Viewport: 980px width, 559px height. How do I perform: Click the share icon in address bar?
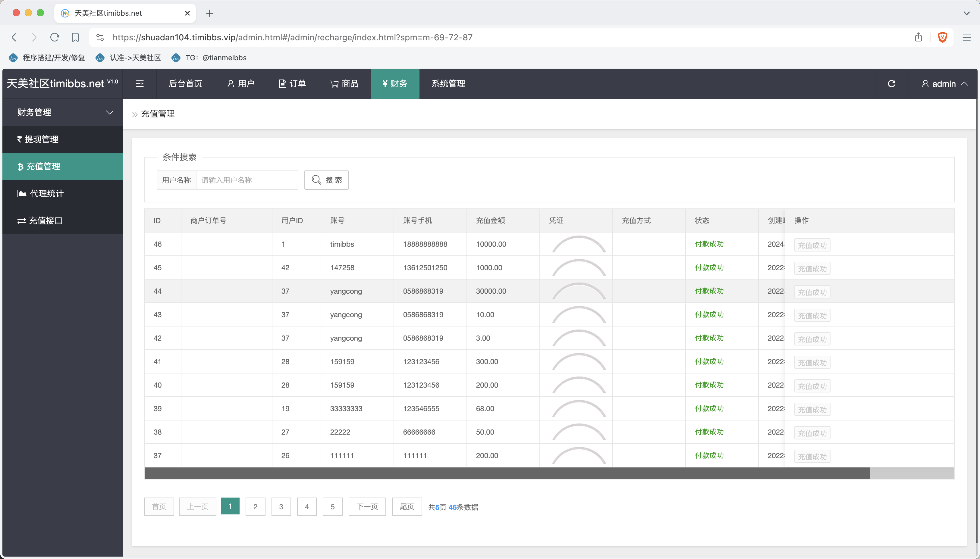[x=918, y=37]
